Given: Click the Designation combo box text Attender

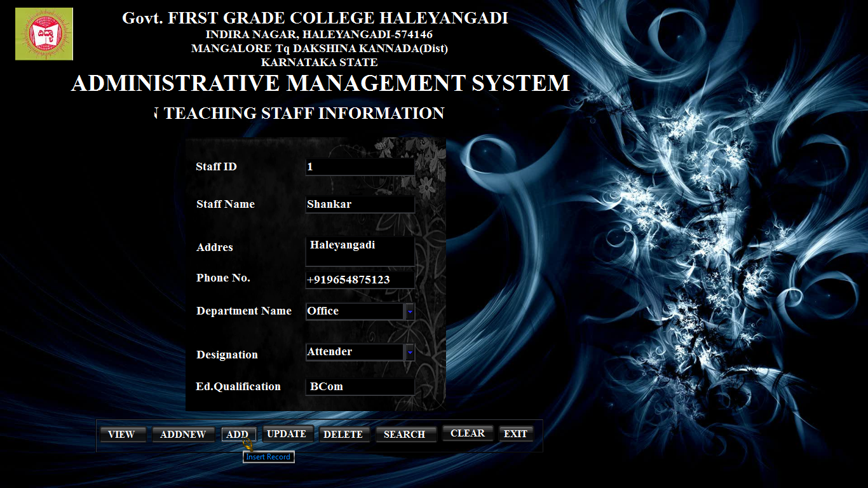Looking at the screenshot, I should point(354,352).
